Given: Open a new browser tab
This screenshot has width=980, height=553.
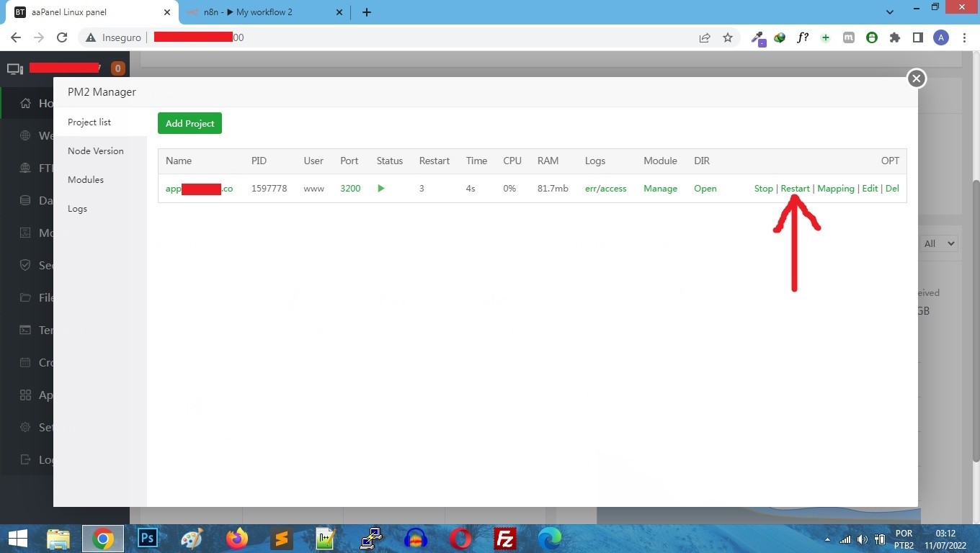Looking at the screenshot, I should (x=366, y=12).
